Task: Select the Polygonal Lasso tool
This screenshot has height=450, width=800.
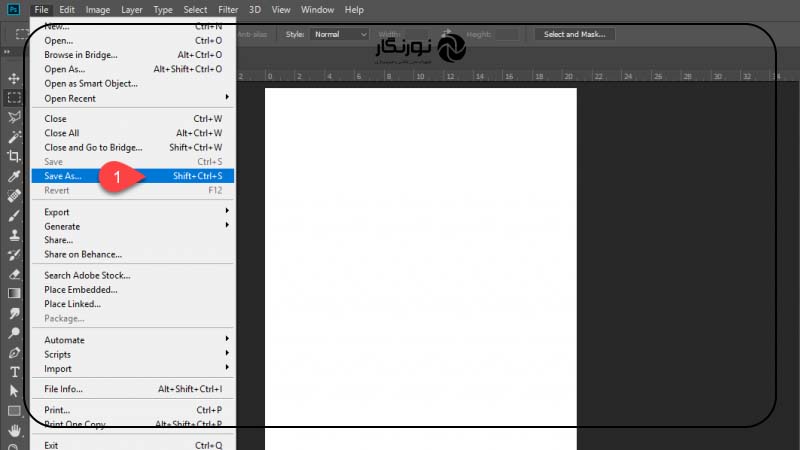Action: pyautogui.click(x=14, y=117)
